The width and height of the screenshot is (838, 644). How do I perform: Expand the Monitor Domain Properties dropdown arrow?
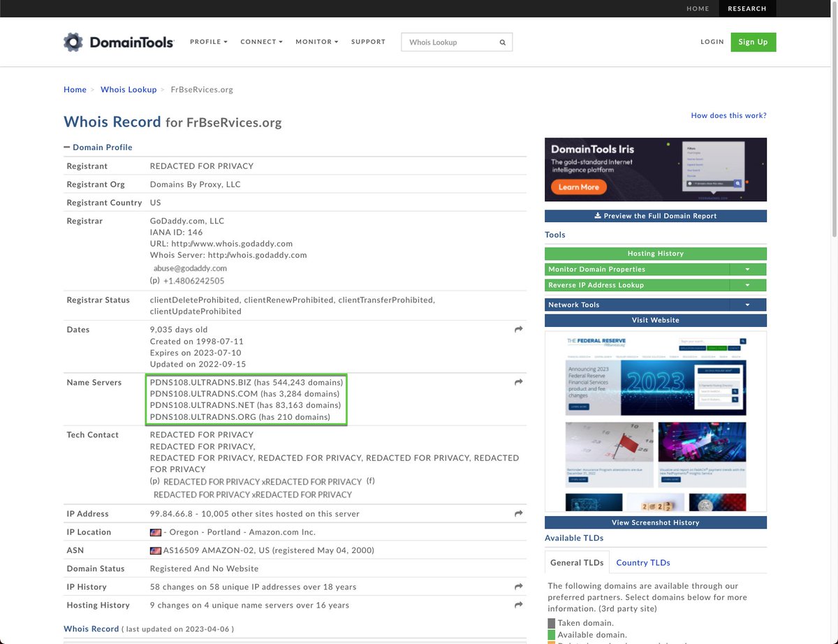pyautogui.click(x=747, y=269)
